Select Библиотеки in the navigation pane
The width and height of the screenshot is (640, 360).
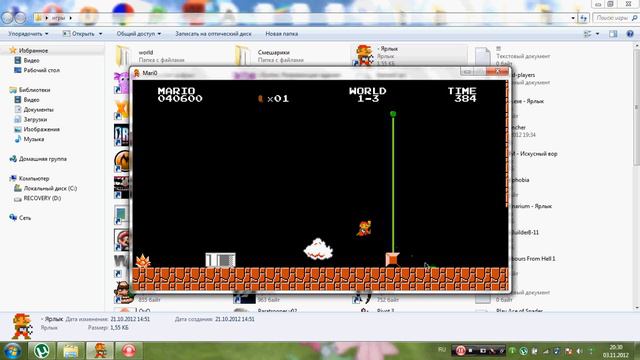coord(34,90)
